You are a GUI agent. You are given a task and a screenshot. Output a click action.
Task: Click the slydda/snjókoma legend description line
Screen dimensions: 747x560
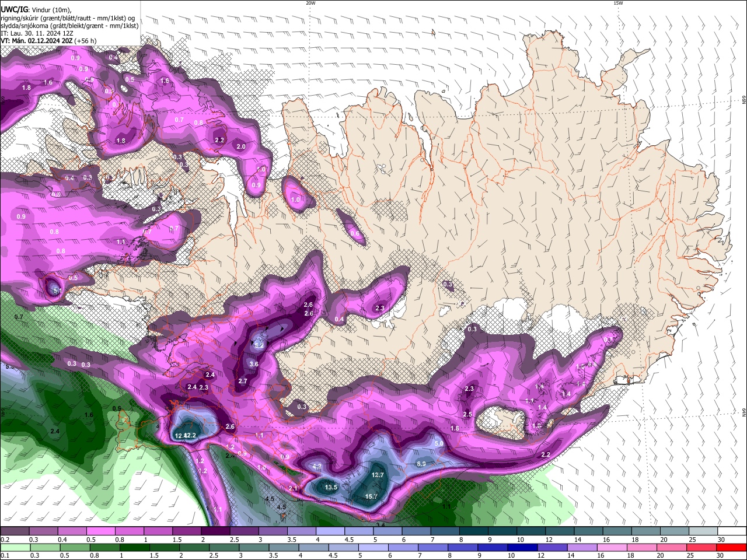click(69, 26)
